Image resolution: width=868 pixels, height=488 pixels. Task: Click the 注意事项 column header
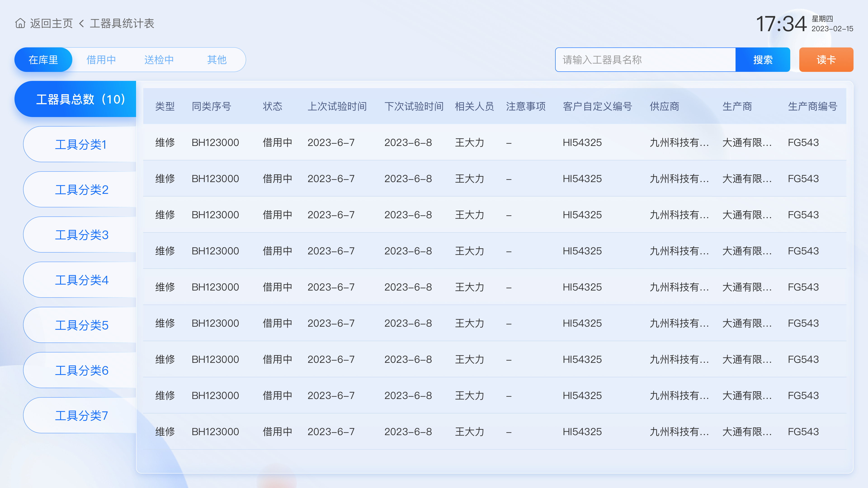[x=526, y=106]
